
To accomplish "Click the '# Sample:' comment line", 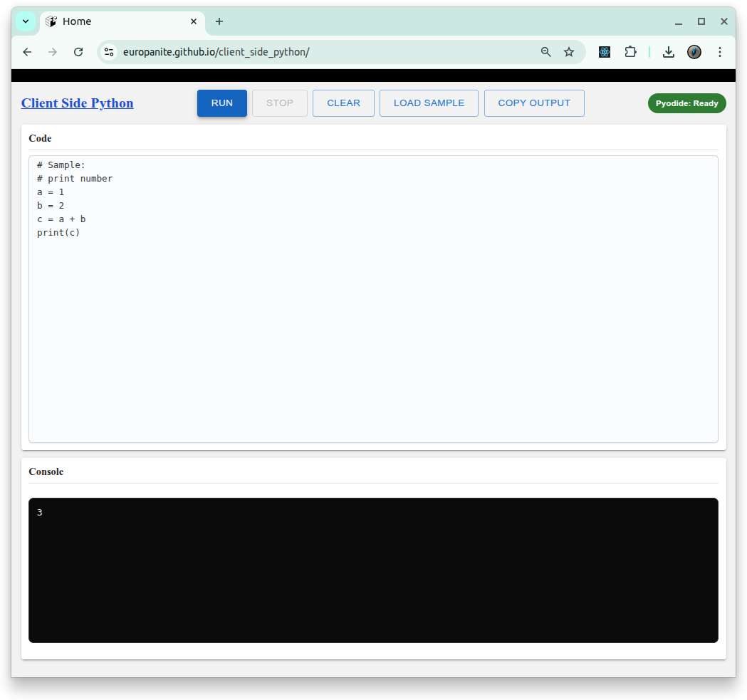I will pos(61,165).
